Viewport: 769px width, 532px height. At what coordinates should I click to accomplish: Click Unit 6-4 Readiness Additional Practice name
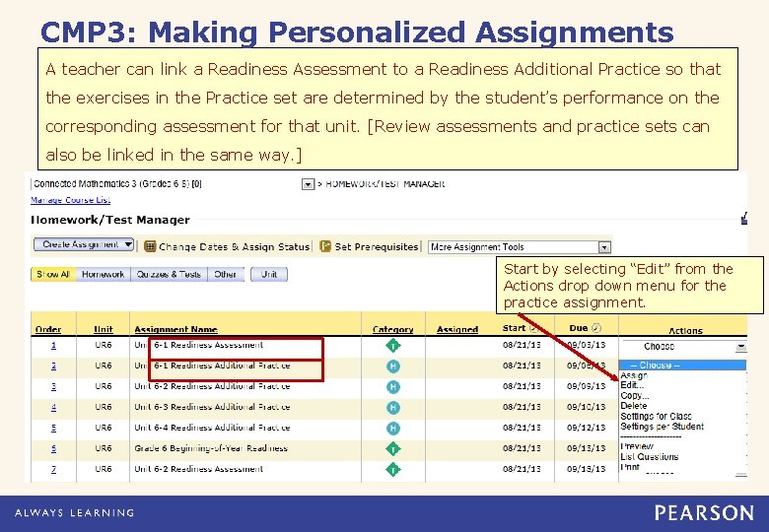pos(212,428)
